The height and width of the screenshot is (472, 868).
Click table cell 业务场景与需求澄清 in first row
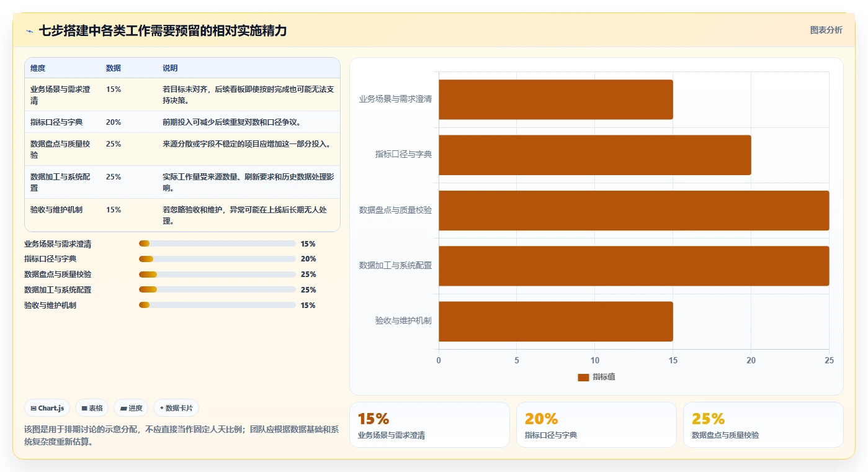point(62,94)
